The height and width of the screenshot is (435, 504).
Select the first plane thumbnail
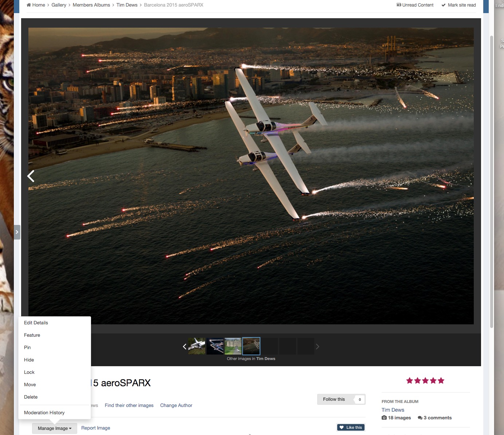(x=197, y=346)
